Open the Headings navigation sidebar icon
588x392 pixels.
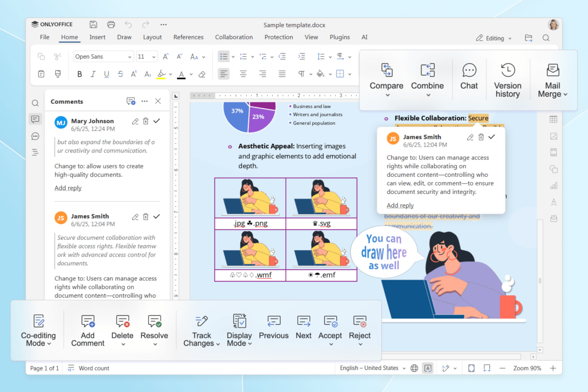point(35,152)
